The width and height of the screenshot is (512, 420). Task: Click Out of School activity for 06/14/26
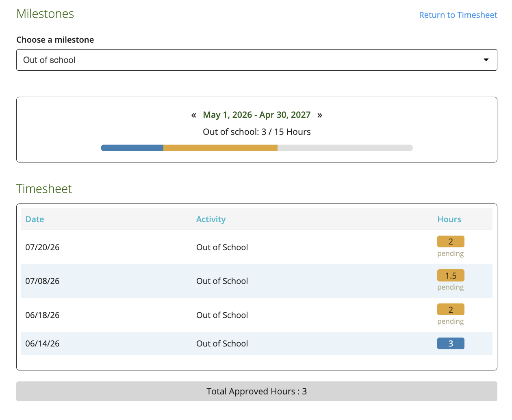[222, 344]
